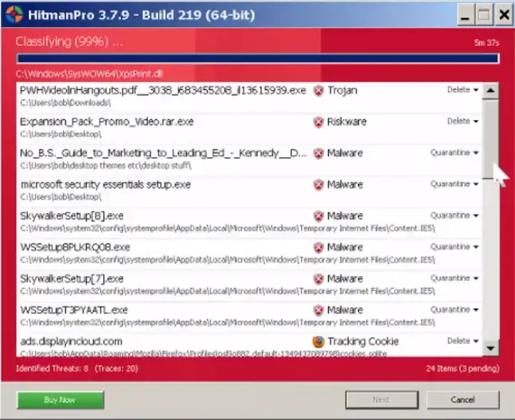Open Quarantine dropdown for No_B.S._Guide_to_Marketing row

click(455, 153)
